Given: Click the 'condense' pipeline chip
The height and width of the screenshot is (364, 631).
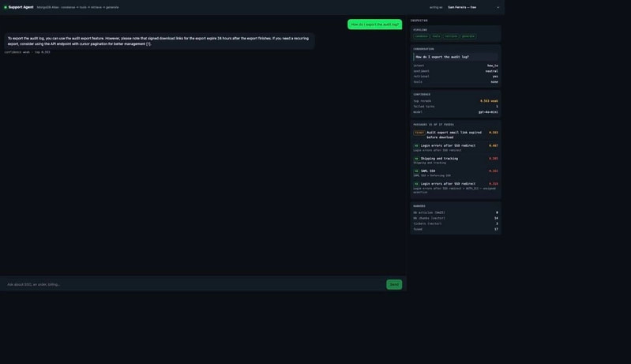Looking at the screenshot, I should pos(422,36).
